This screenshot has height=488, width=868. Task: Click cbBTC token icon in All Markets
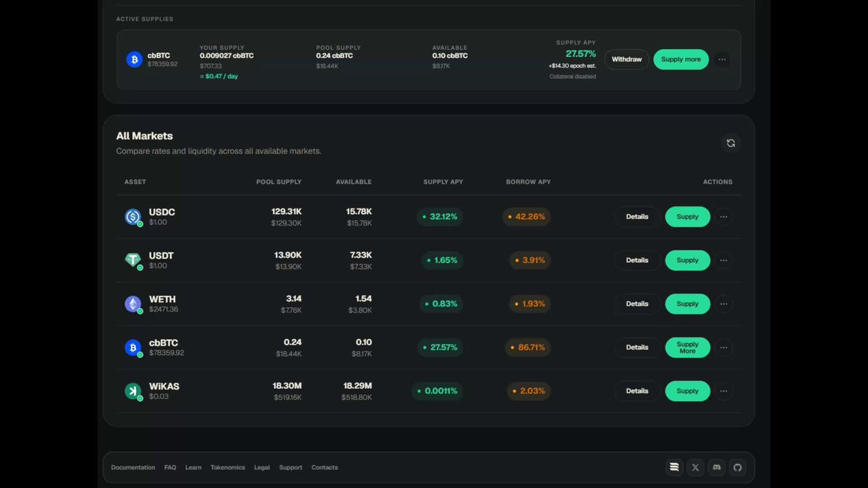133,348
